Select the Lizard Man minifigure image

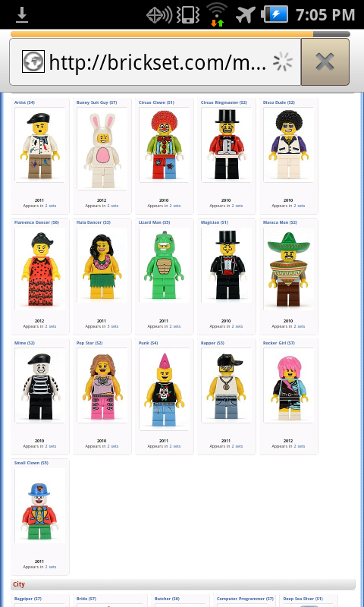pos(164,265)
